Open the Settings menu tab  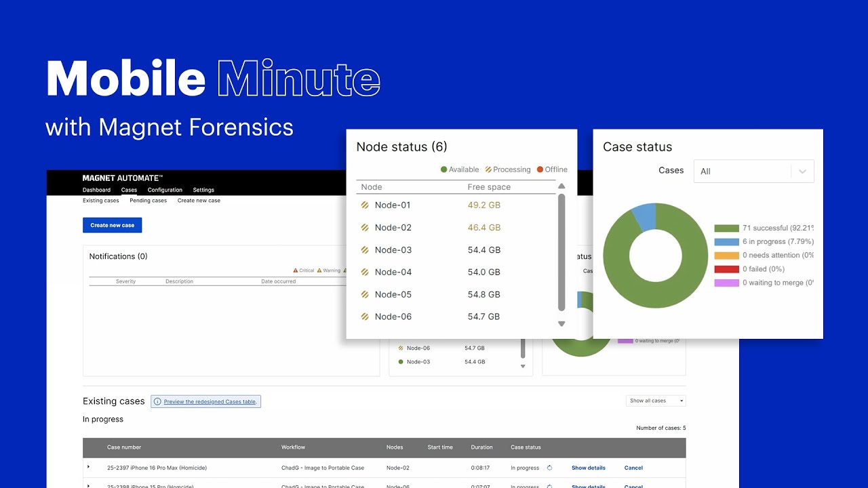click(203, 190)
